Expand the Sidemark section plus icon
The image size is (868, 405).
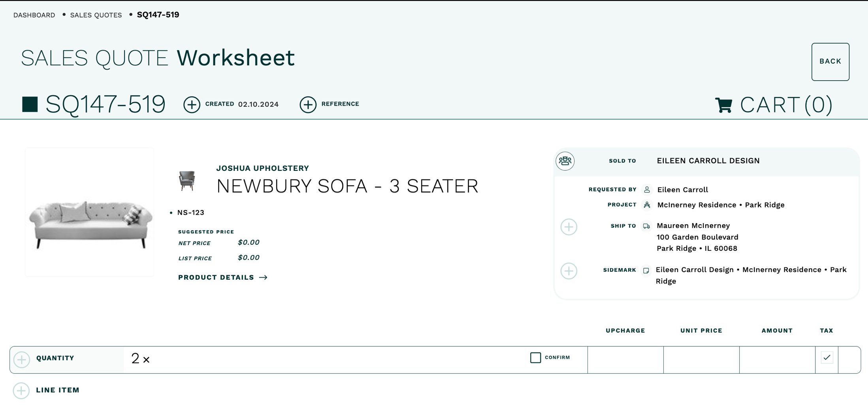(x=569, y=271)
